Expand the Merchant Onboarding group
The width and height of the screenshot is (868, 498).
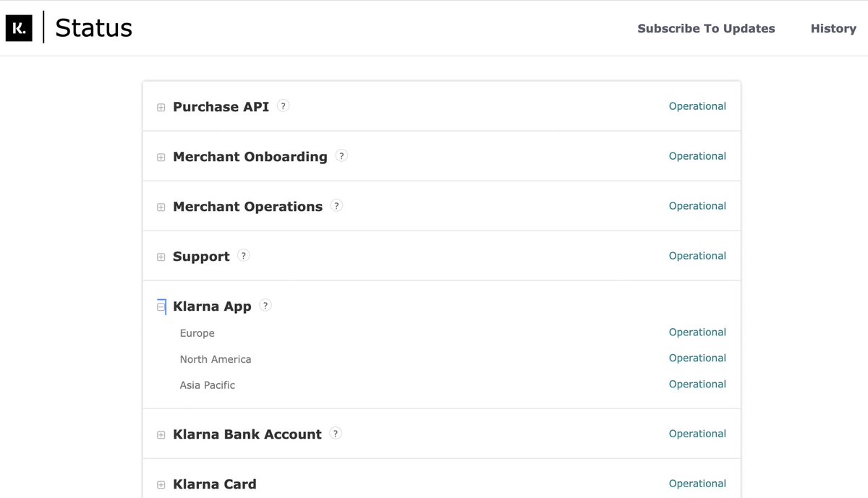click(x=161, y=158)
